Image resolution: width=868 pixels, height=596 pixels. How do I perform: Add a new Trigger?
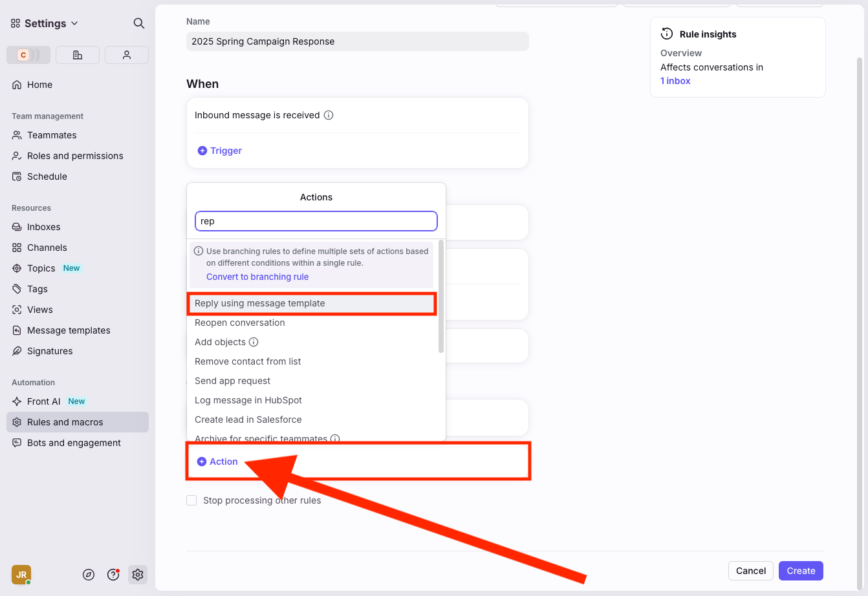[x=220, y=151]
